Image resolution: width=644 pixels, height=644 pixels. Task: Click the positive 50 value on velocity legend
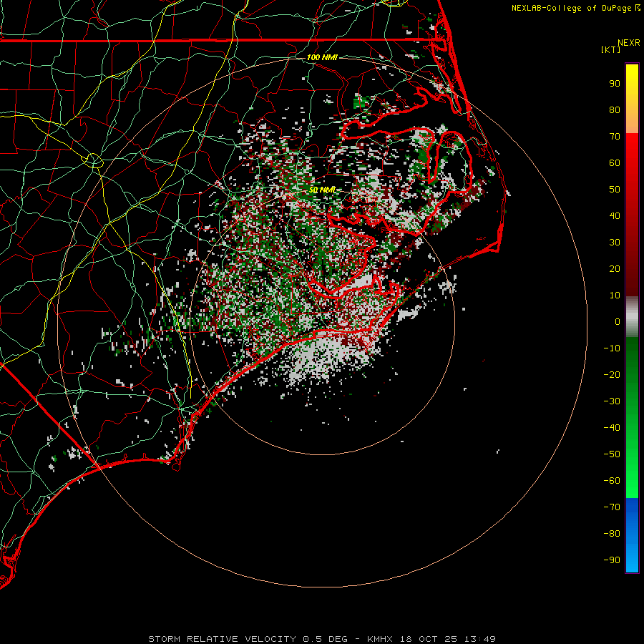coord(615,190)
